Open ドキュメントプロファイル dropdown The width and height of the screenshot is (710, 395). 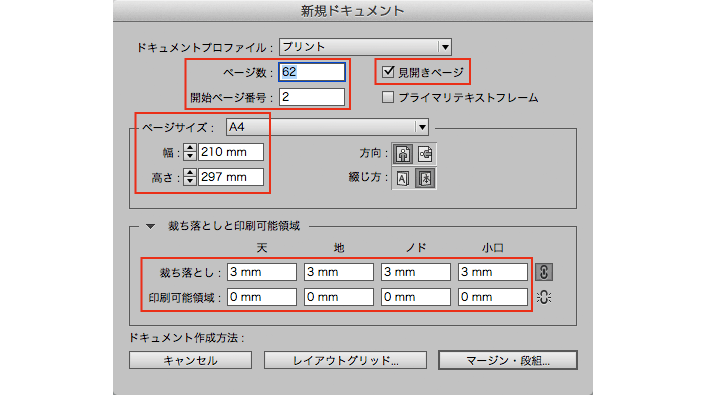tap(365, 47)
